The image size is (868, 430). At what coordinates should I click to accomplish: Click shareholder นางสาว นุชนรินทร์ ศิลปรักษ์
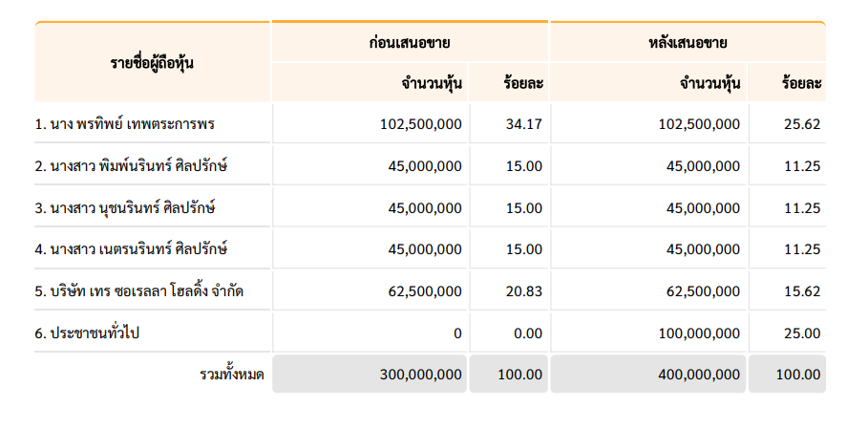pyautogui.click(x=124, y=207)
